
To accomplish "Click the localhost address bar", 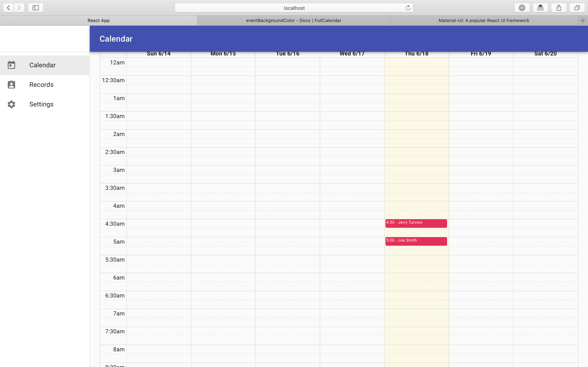I will pos(294,8).
